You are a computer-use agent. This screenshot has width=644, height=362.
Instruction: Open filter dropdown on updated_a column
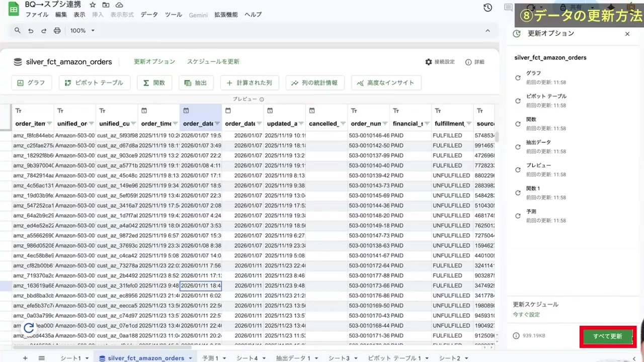point(301,124)
